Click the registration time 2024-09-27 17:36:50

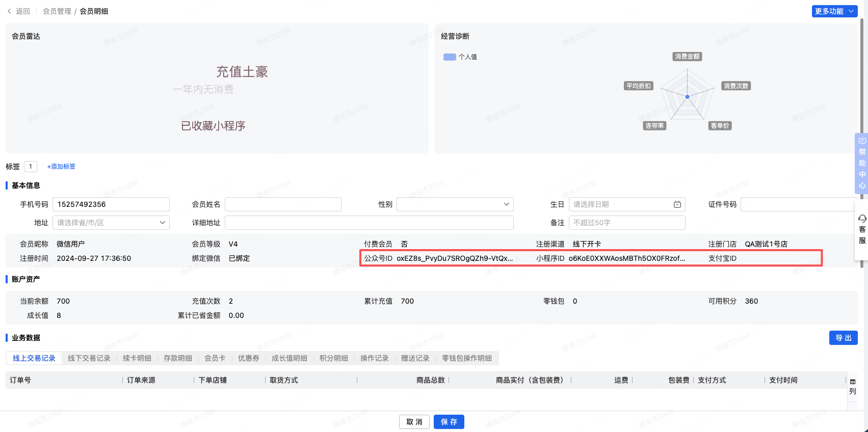pyautogui.click(x=94, y=258)
